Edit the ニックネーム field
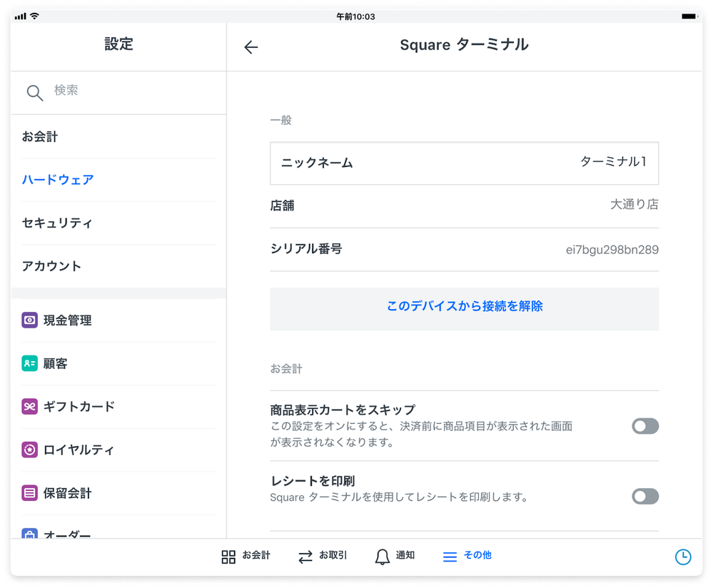This screenshot has width=713, height=588. 464,163
